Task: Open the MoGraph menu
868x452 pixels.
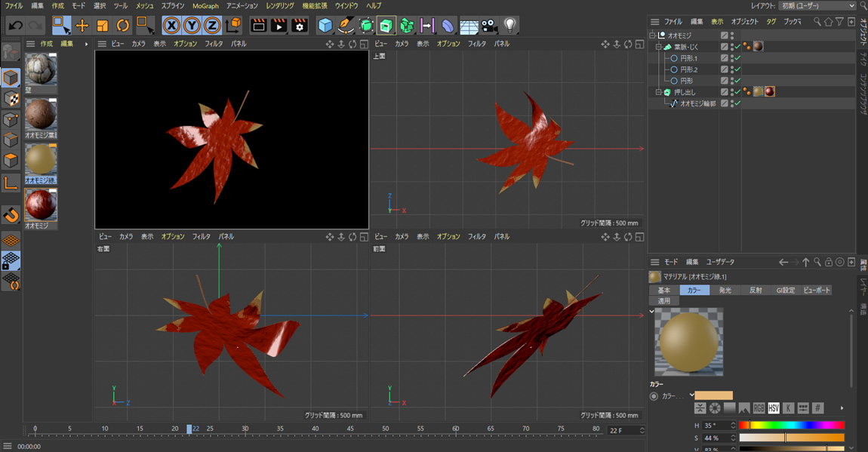Action: pyautogui.click(x=205, y=6)
